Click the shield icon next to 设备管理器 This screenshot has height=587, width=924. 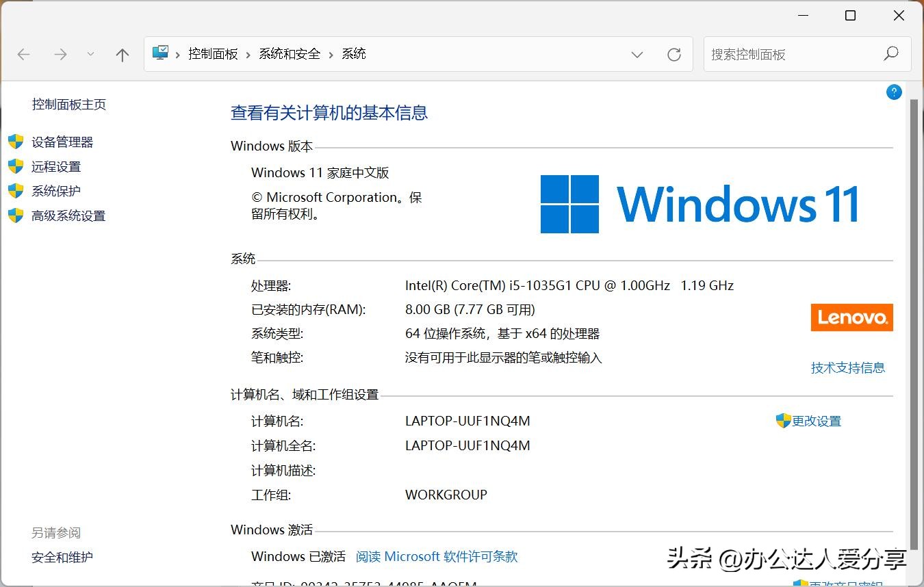[14, 142]
